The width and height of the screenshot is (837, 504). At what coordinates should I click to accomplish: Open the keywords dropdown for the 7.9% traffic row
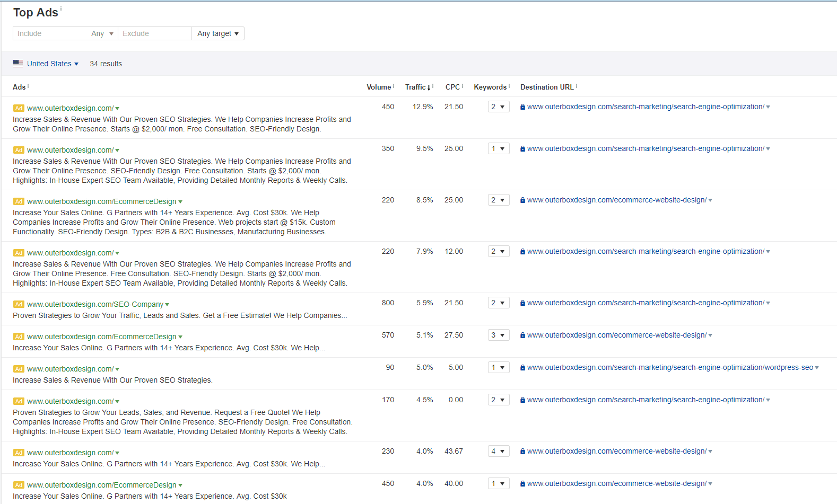point(499,251)
